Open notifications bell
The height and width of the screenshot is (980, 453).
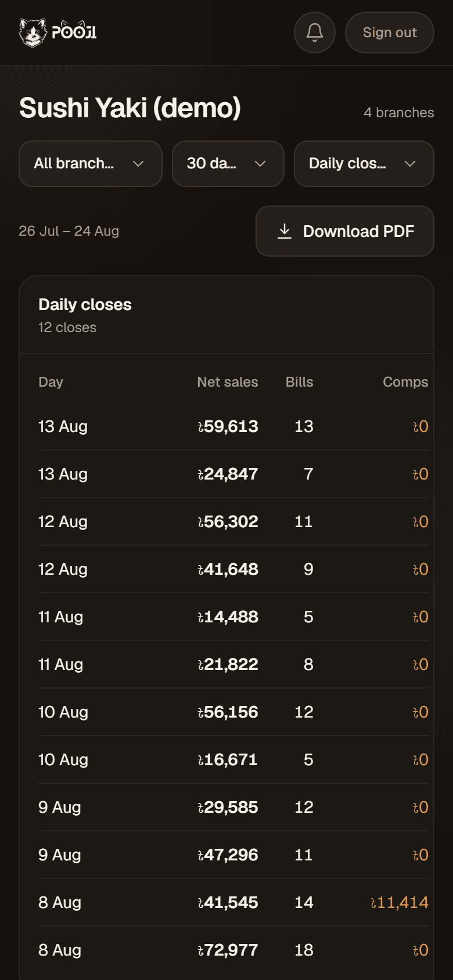coord(315,33)
